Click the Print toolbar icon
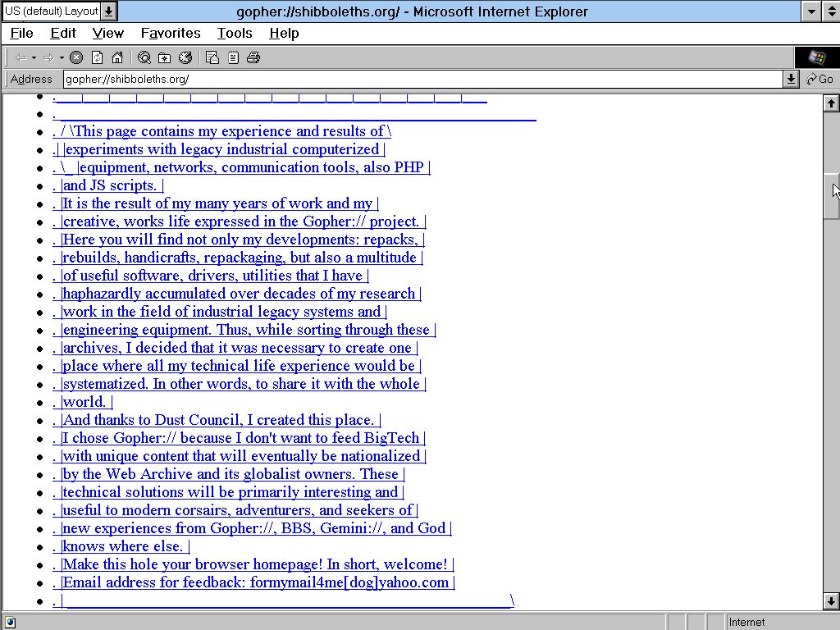Viewport: 840px width, 630px height. [x=253, y=57]
